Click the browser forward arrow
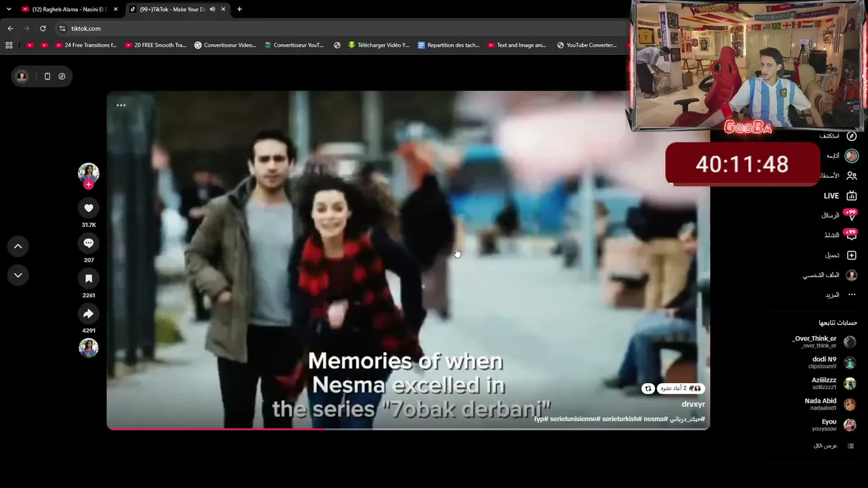 pos(26,28)
